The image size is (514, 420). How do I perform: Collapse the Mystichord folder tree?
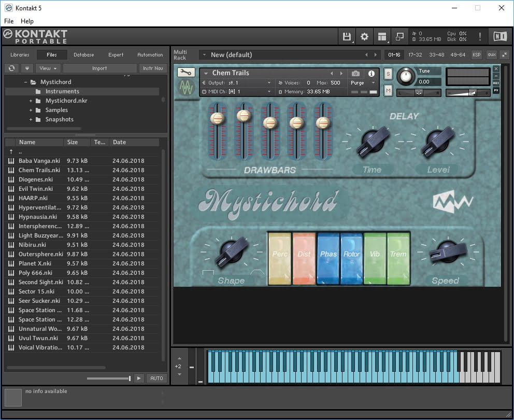click(x=25, y=82)
